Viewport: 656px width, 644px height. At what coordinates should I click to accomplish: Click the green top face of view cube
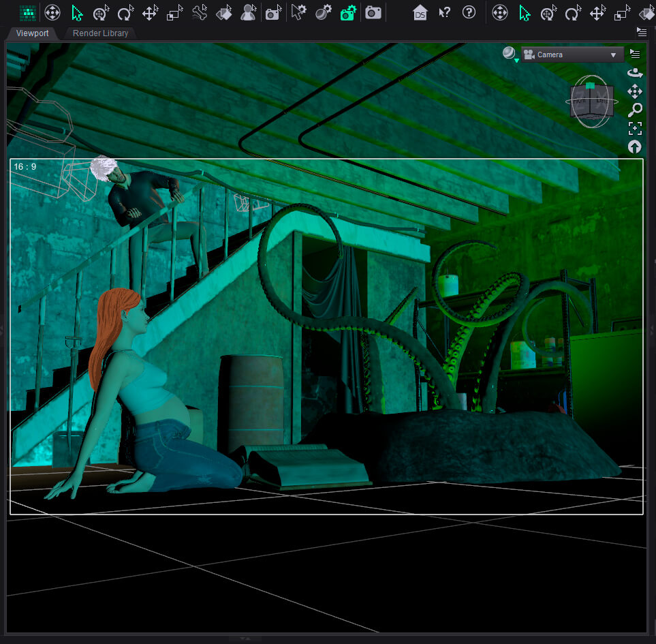[x=590, y=85]
